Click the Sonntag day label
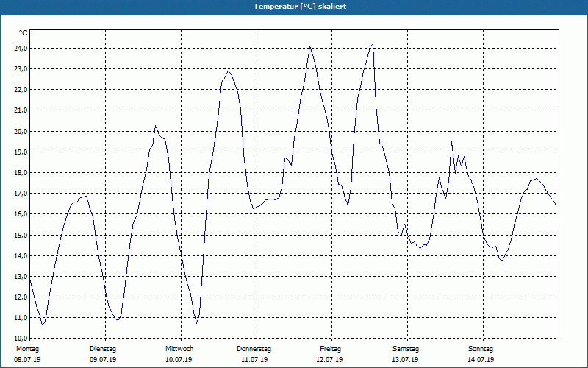 click(481, 349)
